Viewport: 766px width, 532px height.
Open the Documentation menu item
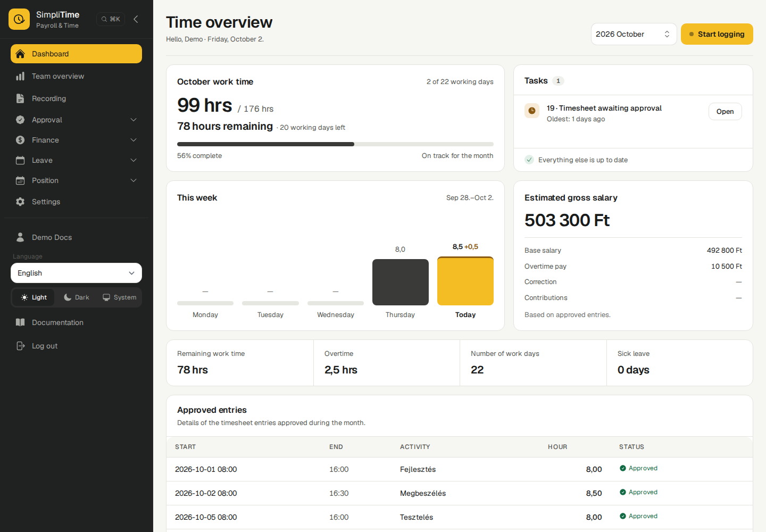76,322
